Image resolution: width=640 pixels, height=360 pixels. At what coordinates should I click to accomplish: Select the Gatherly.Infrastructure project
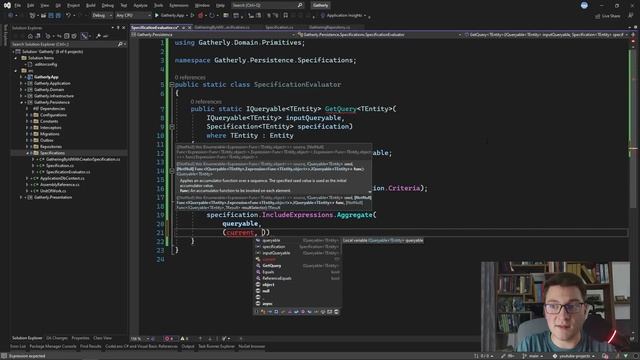pos(53,96)
